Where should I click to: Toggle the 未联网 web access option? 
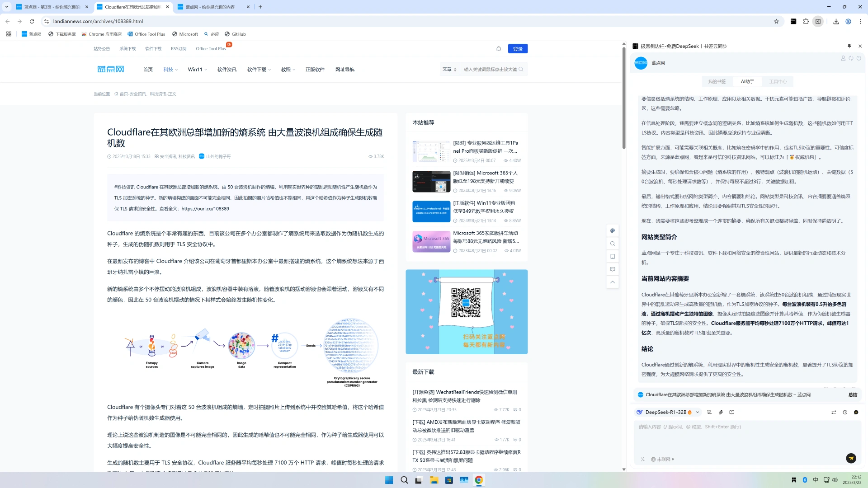(663, 459)
